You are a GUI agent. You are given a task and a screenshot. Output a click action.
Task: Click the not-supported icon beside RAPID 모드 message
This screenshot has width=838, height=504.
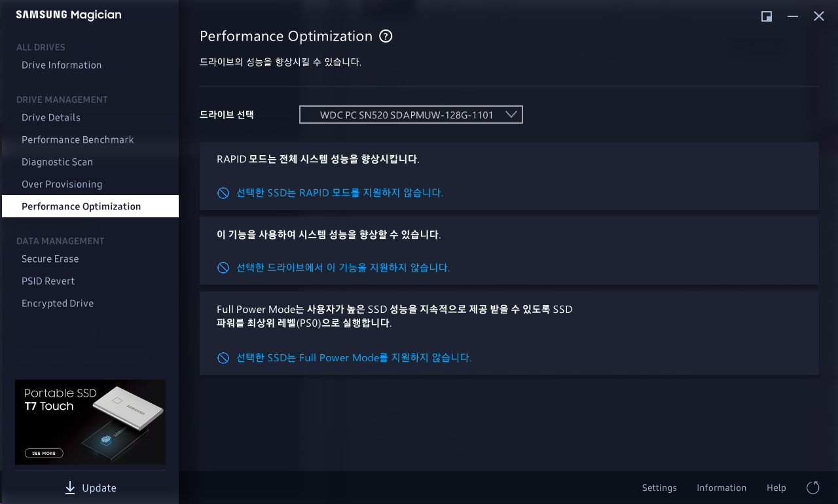223,193
